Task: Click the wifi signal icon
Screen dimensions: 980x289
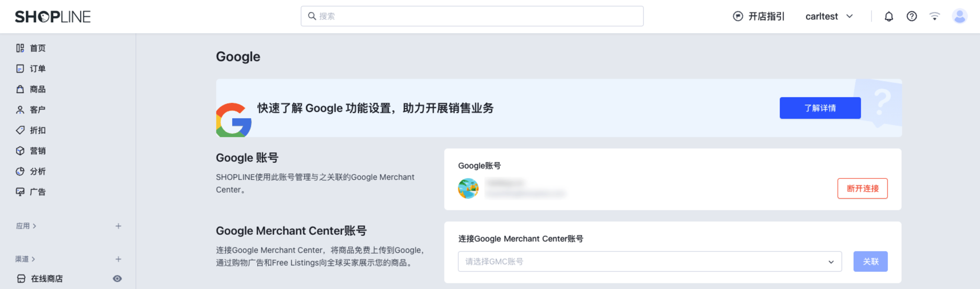Action: pos(935,17)
